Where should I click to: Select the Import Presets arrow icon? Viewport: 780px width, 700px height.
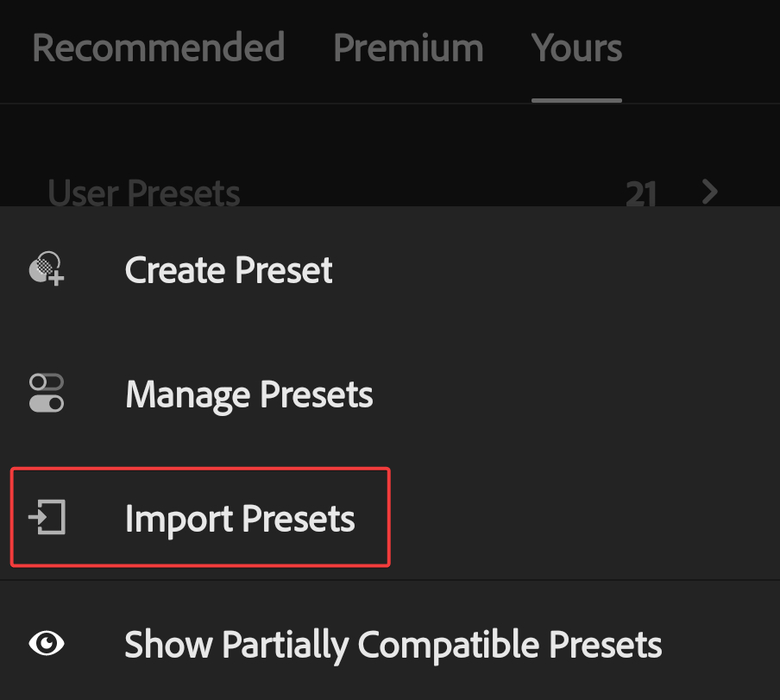click(47, 518)
